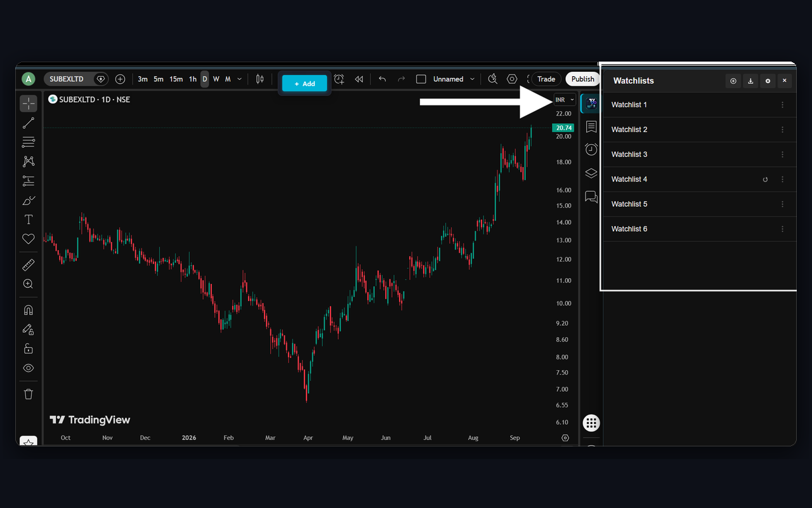Image resolution: width=812 pixels, height=508 pixels.
Task: Click the green A profile avatar
Action: pyautogui.click(x=28, y=79)
